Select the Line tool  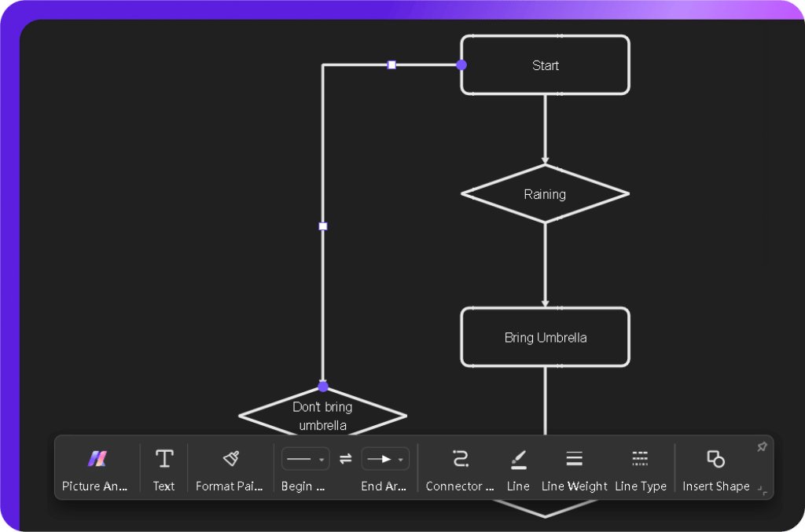[x=518, y=458]
